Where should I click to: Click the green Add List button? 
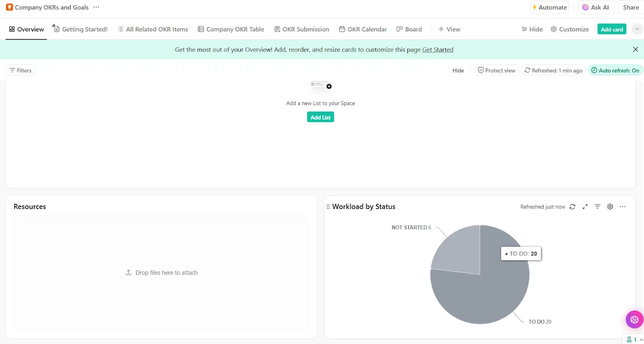coord(320,117)
